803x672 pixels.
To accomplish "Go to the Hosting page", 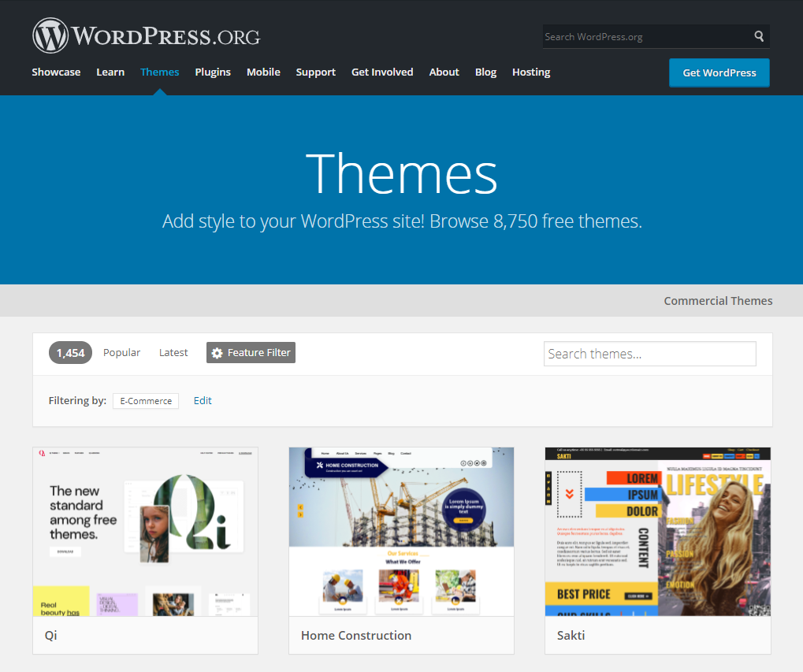I will [531, 72].
